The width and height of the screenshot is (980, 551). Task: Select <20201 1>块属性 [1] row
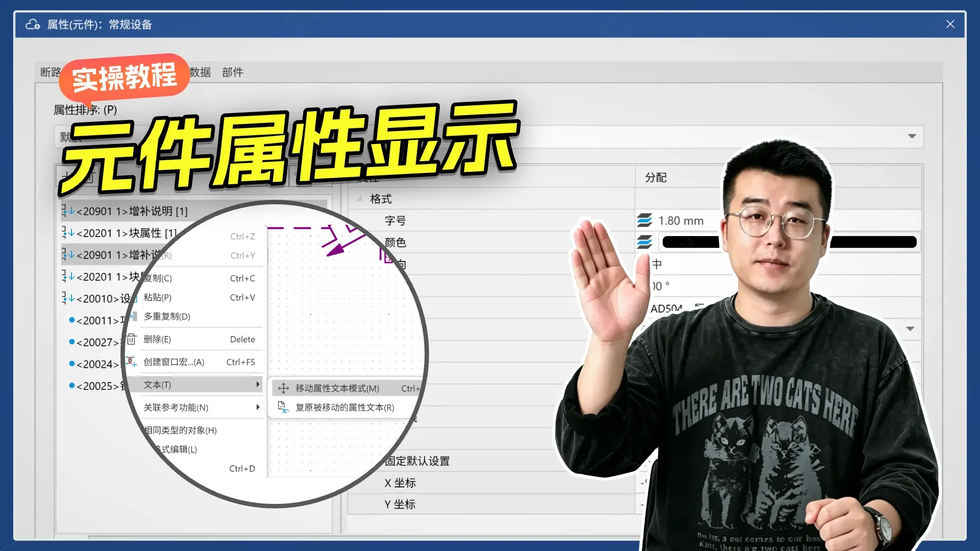click(120, 233)
